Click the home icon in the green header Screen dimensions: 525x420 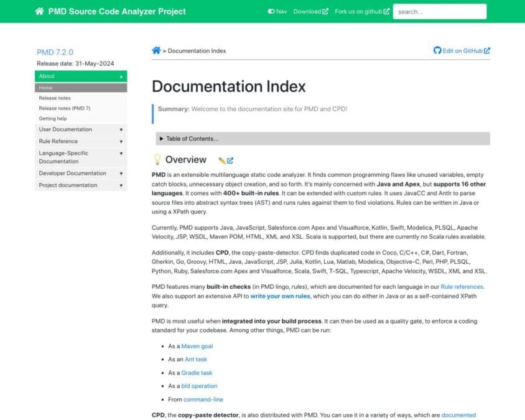(40, 11)
